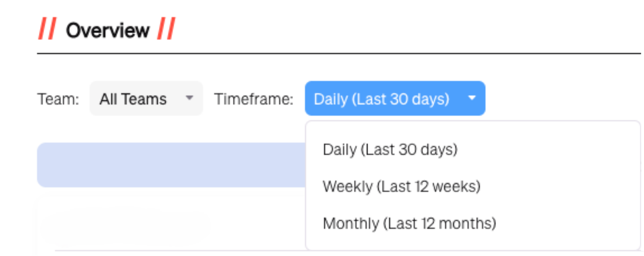644x256 pixels.
Task: Click the word Monthly in the list
Action: click(x=351, y=224)
